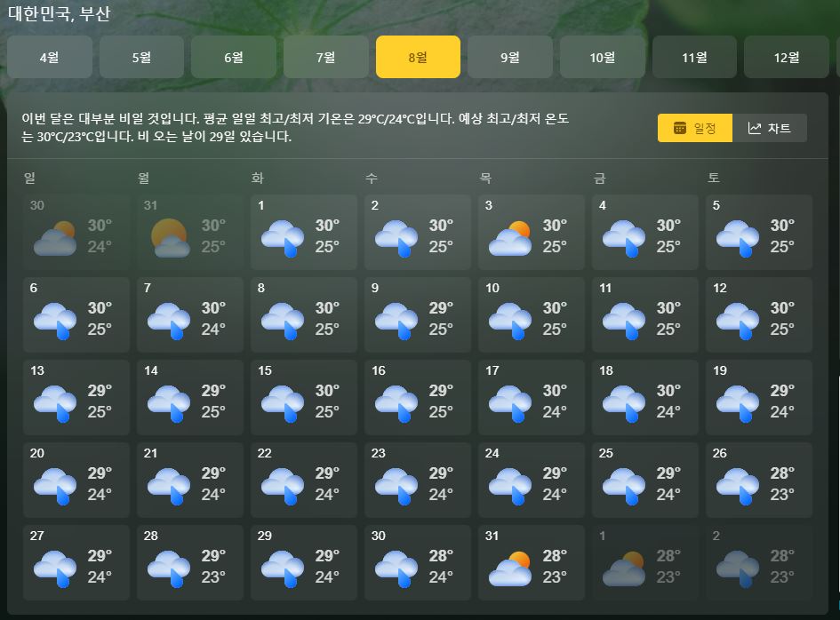Select the 12월 month tab
840x620 pixels.
pos(787,57)
